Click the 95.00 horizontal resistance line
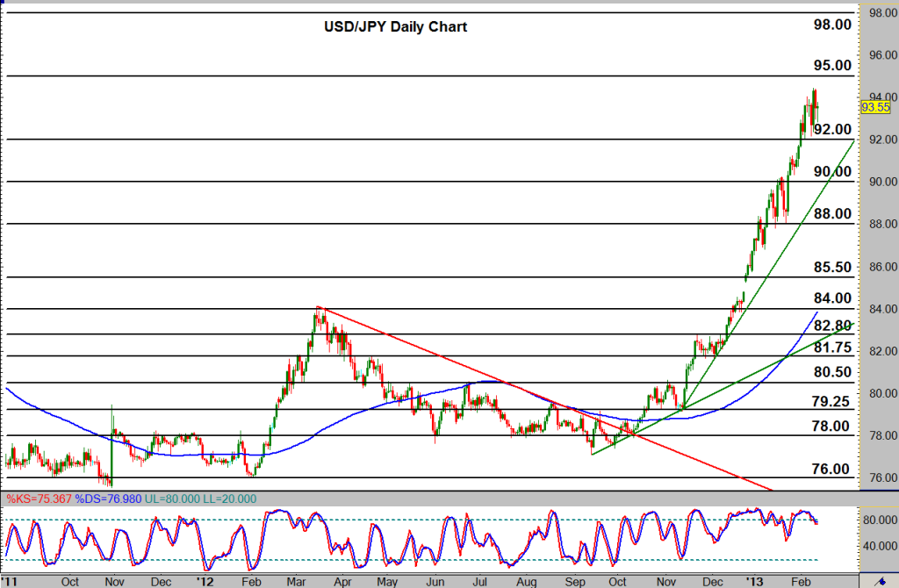 pos(439,75)
